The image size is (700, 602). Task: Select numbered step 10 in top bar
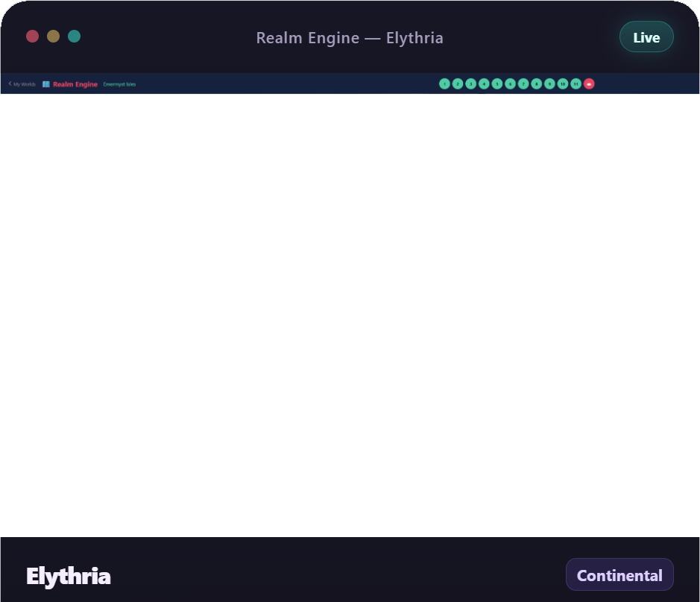563,84
